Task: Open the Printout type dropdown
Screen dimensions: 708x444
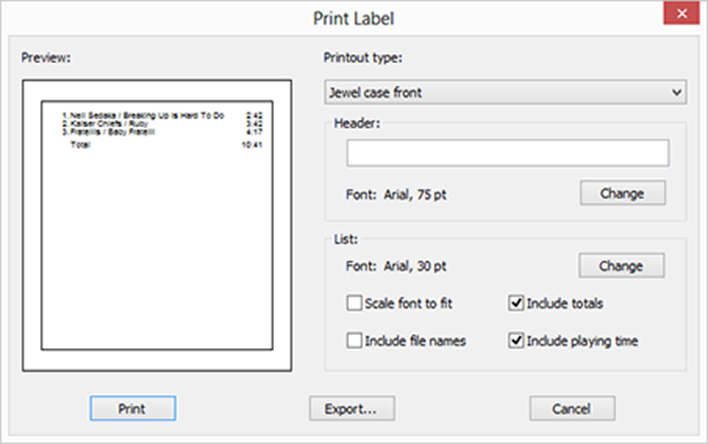Action: 505,93
